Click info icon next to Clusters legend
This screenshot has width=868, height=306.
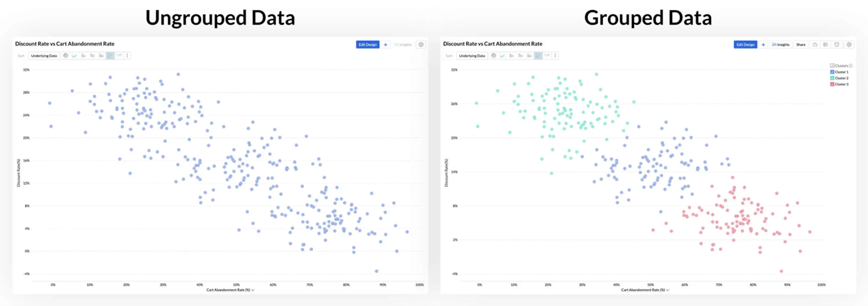tap(850, 66)
